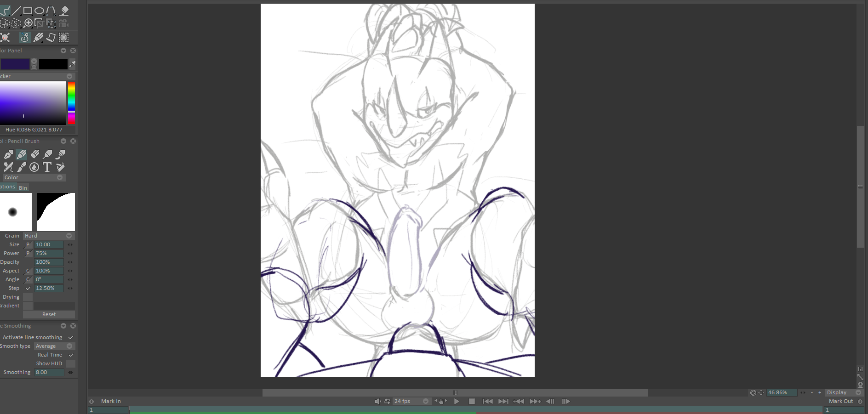Choose the Zoom magnifier tool
The width and height of the screenshot is (868, 414).
pos(28,23)
